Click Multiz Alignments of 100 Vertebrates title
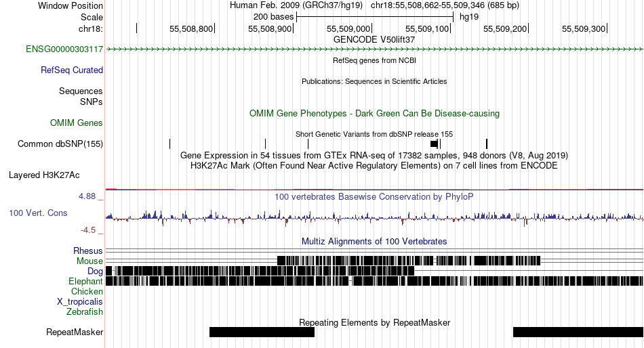644x348 pixels. point(374,241)
